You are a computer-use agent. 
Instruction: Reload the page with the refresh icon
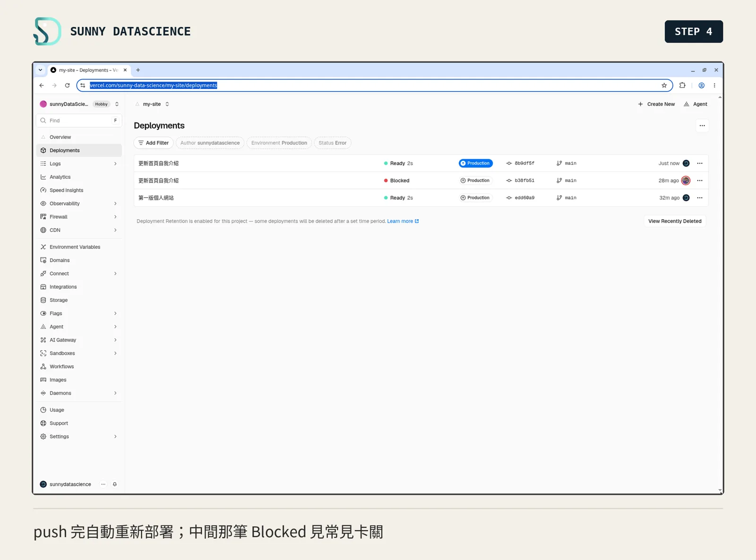tap(67, 86)
